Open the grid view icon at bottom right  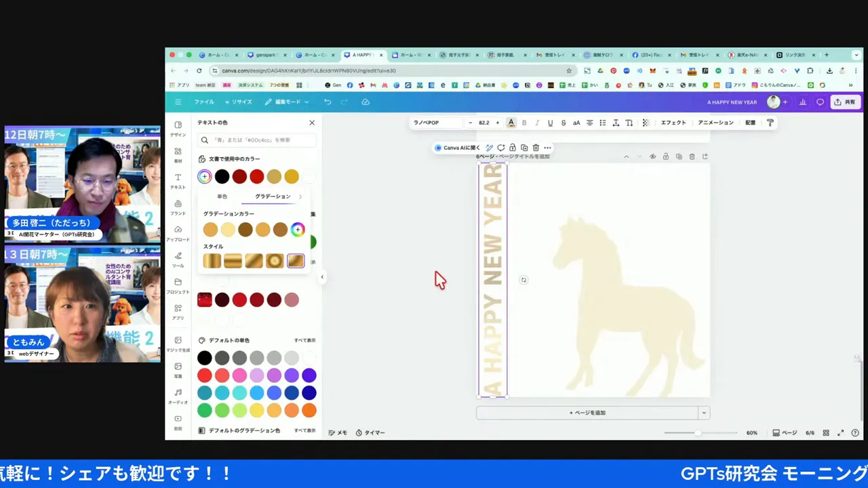click(x=826, y=432)
